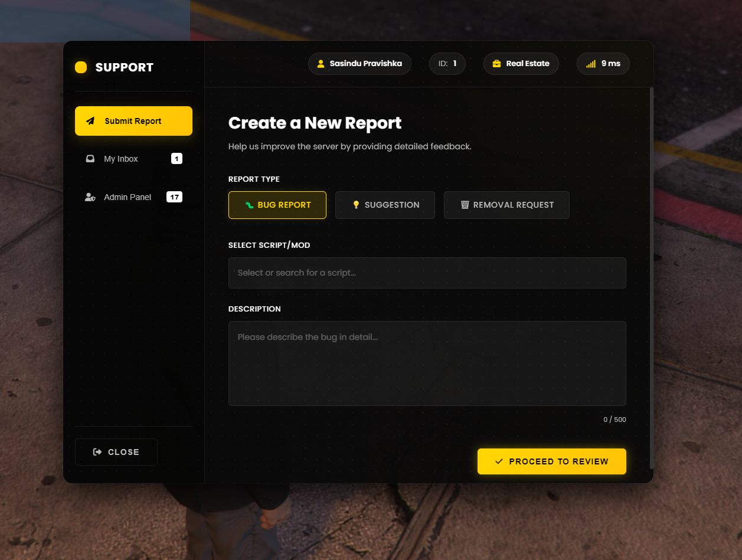Click the 0 / 500 character counter
742x560 pixels.
(614, 420)
